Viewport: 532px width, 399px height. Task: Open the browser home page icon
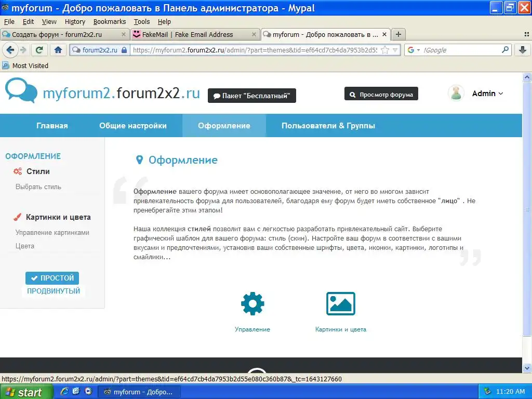click(x=58, y=50)
